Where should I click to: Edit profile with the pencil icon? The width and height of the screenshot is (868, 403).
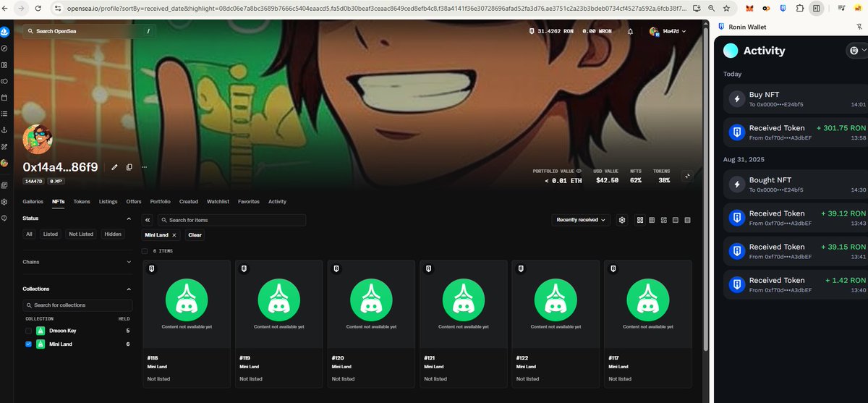pyautogui.click(x=114, y=167)
